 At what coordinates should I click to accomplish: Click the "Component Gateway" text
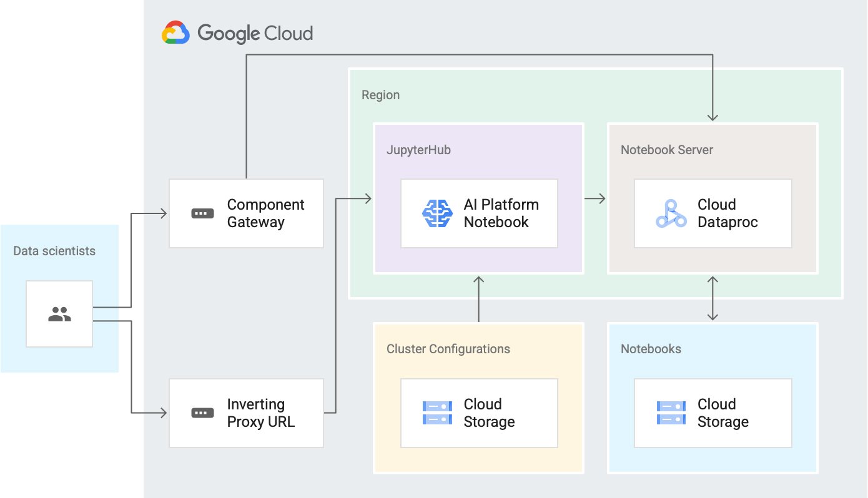point(265,213)
